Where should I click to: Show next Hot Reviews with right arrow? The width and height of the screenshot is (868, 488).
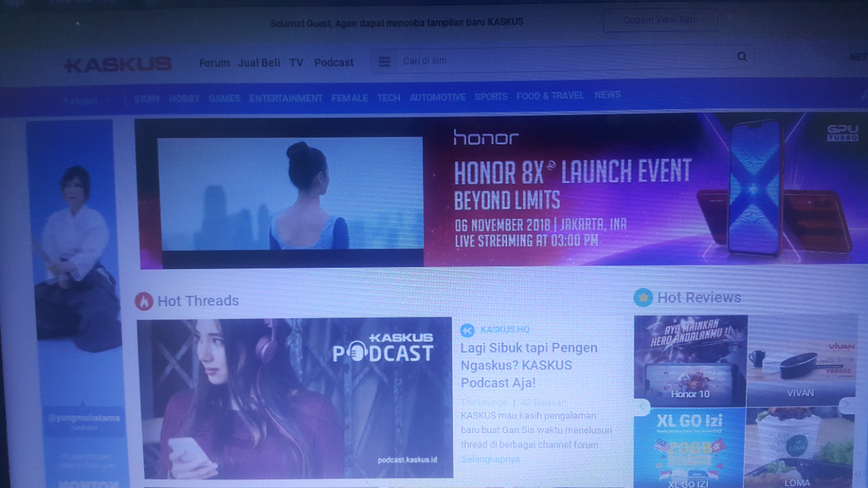coord(846,405)
